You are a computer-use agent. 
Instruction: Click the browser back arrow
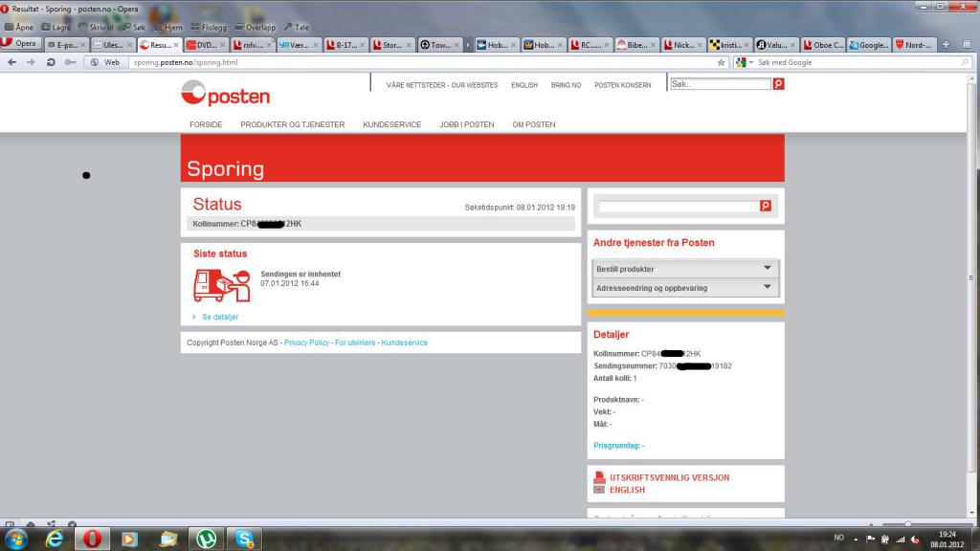tap(12, 62)
